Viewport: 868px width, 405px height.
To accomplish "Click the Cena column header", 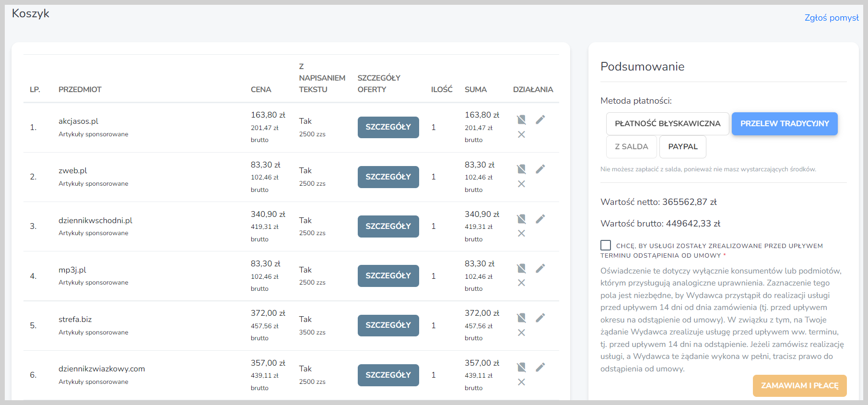I will click(x=261, y=90).
